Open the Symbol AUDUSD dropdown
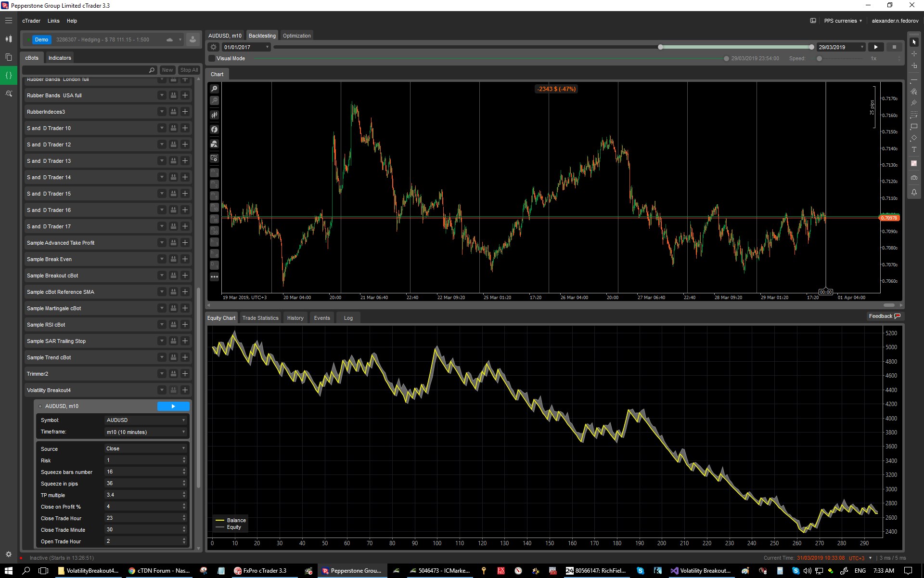 pyautogui.click(x=146, y=420)
